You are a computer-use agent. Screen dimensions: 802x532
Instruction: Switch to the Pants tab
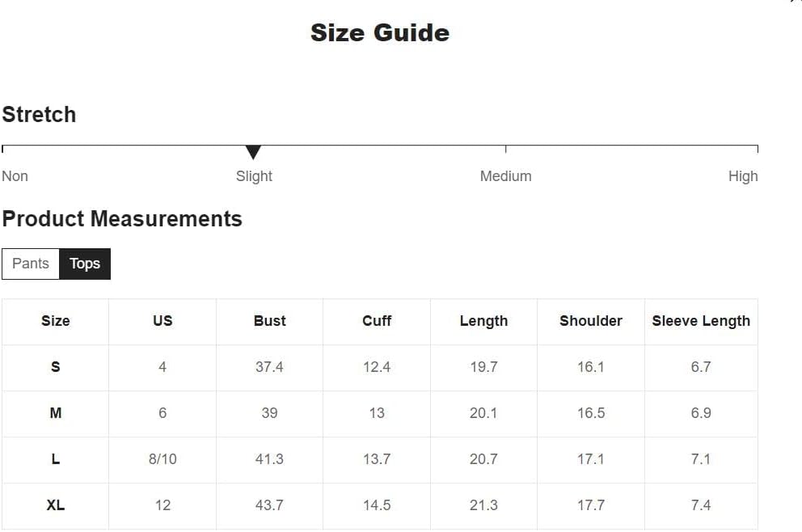coord(31,264)
